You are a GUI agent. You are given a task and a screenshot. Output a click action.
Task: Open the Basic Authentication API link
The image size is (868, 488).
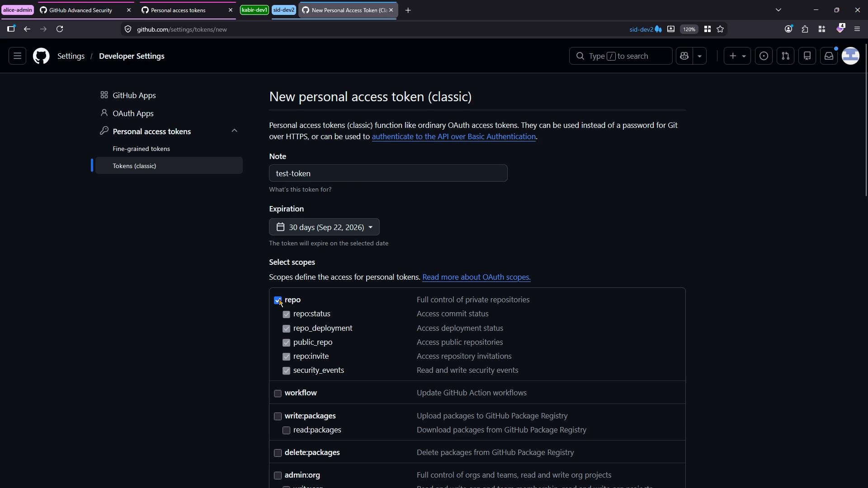(x=453, y=137)
